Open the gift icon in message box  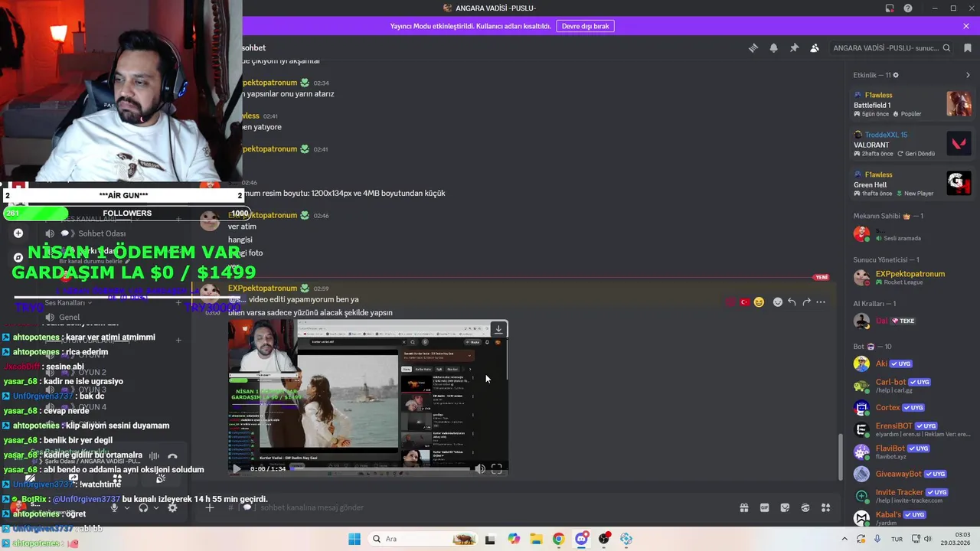click(x=743, y=507)
